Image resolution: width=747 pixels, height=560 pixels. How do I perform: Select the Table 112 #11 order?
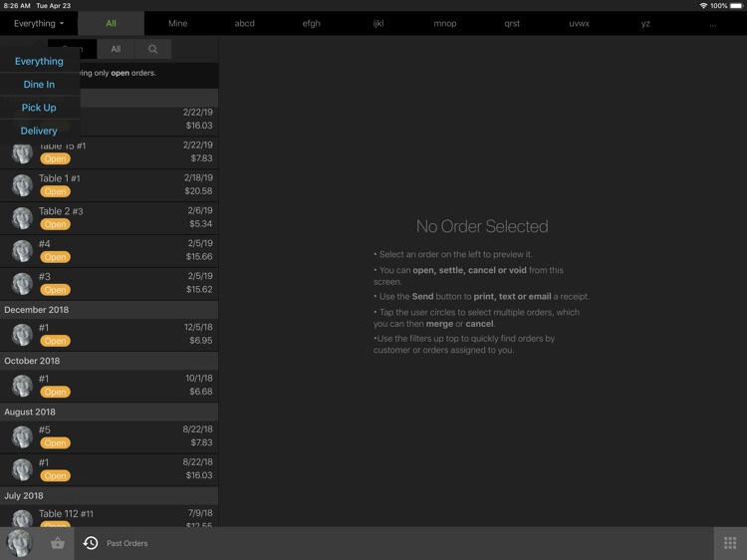(110, 516)
